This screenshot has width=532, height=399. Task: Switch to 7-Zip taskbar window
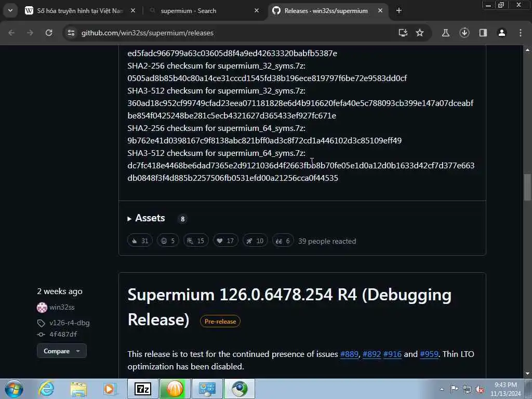click(x=142, y=389)
